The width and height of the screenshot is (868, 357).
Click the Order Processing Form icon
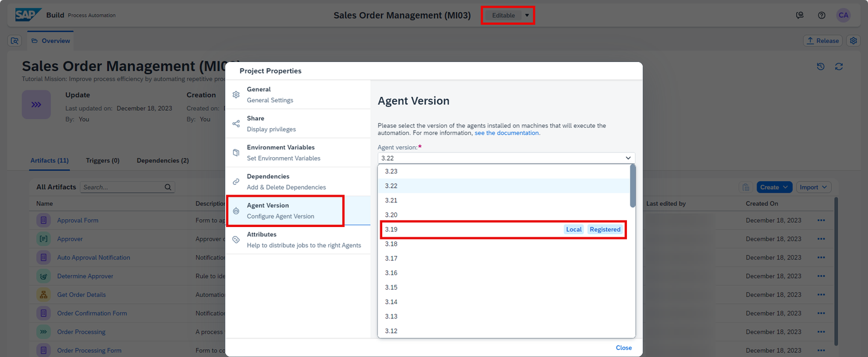(43, 350)
